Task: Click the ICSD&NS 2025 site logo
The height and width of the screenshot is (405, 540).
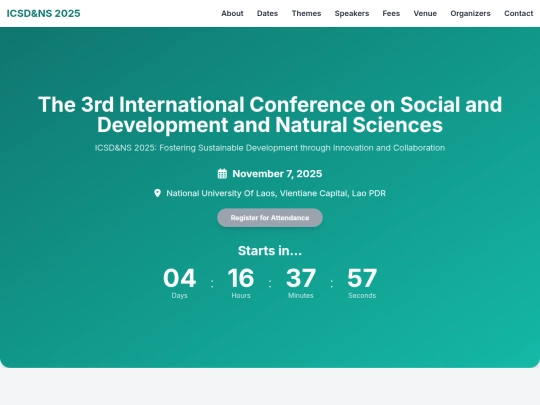Action: click(x=43, y=13)
